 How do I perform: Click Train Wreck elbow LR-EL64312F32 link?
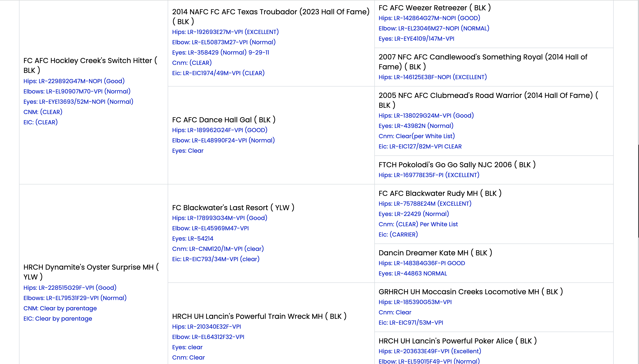click(x=208, y=337)
